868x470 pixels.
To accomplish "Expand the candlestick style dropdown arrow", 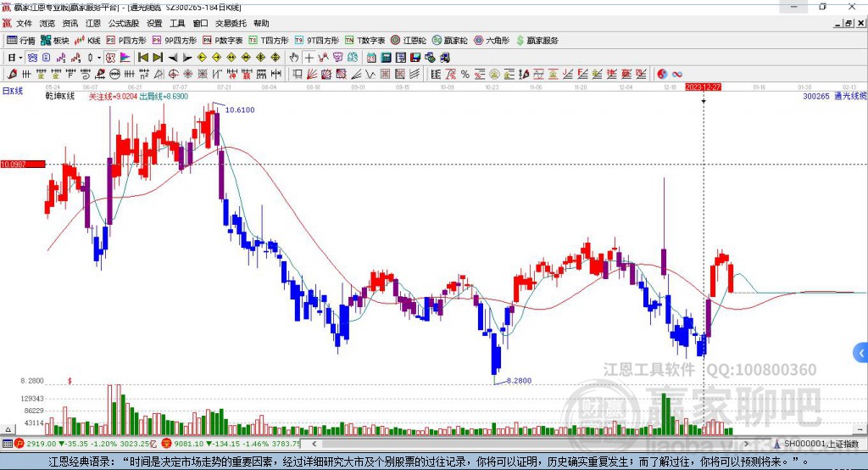I will coord(99,58).
